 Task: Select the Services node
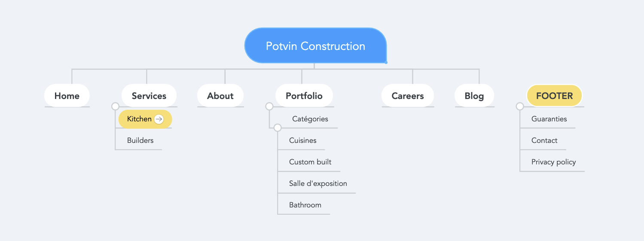[149, 96]
